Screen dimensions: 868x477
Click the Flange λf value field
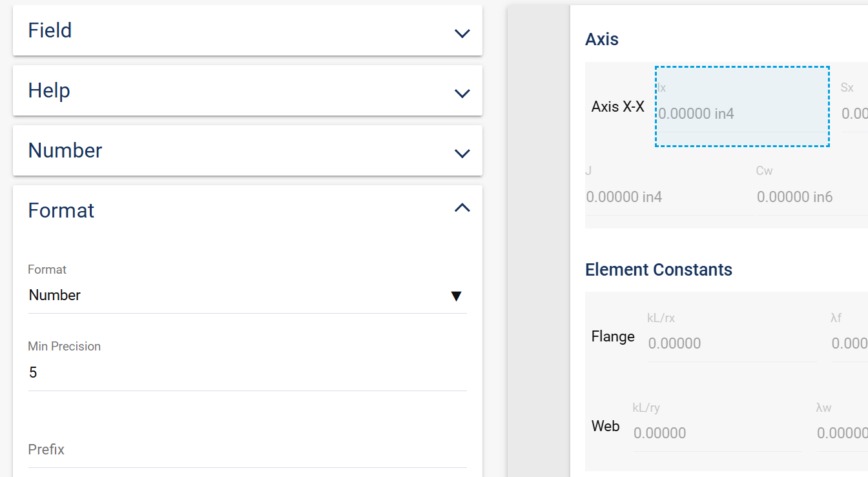[849, 343]
